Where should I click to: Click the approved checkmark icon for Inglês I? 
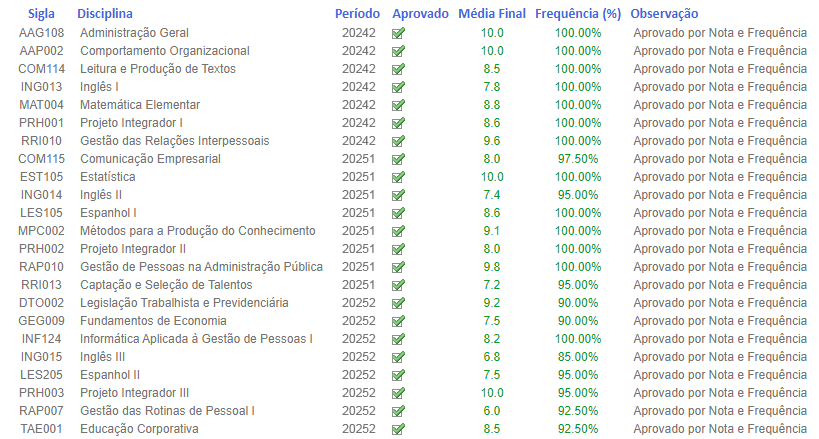click(399, 87)
